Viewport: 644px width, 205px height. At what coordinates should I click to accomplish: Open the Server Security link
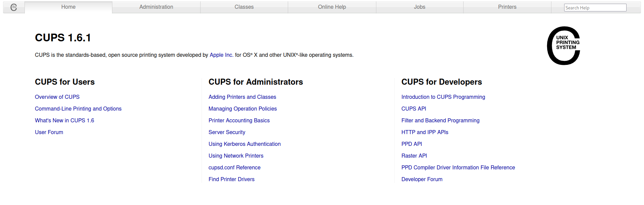tap(227, 132)
